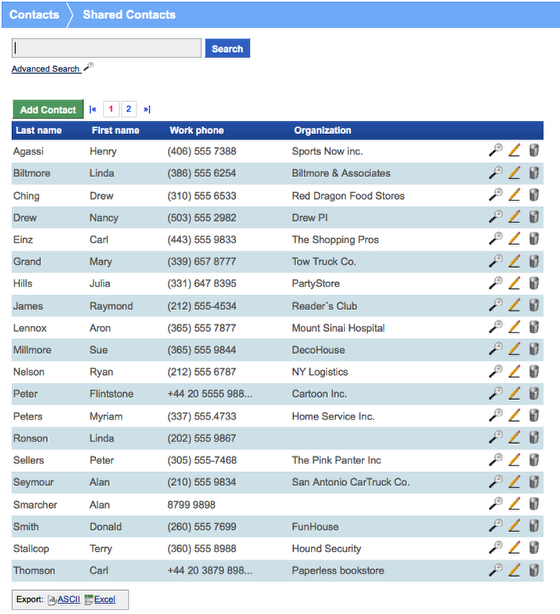This screenshot has width=560, height=614.
Task: Click the Advanced Search magnifier icon
Action: (89, 67)
